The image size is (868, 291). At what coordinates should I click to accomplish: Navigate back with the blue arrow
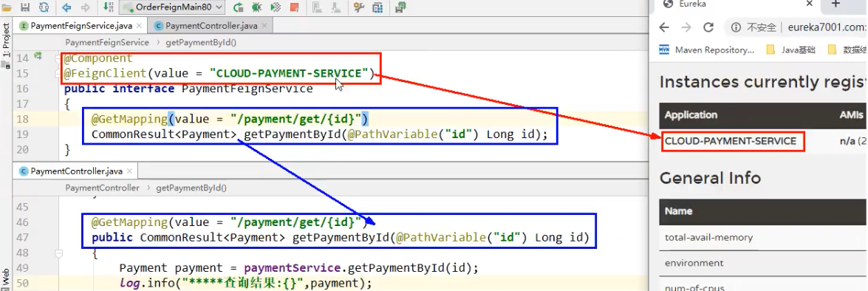(x=67, y=7)
